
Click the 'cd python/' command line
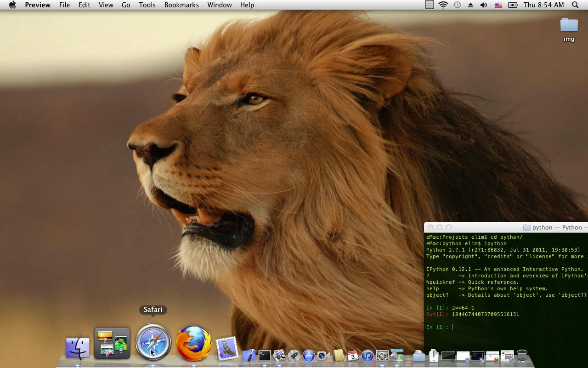474,237
